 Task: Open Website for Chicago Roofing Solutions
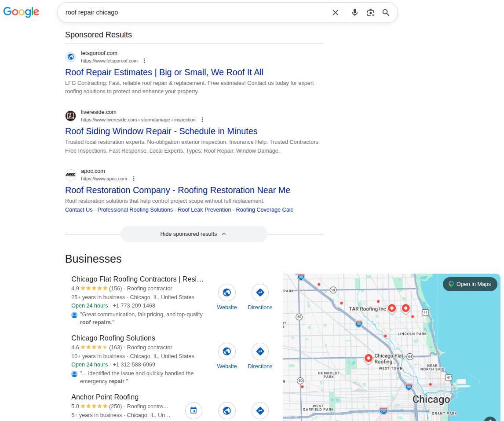(227, 356)
